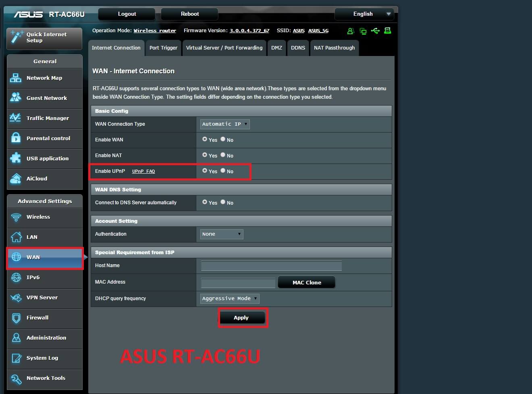Click the System Log notepad icon

(x=16, y=358)
